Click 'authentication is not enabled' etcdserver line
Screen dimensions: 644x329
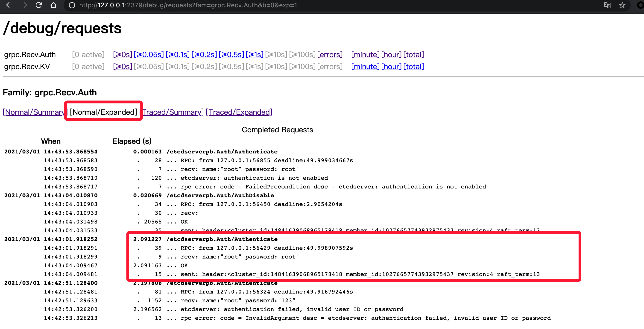tap(254, 178)
